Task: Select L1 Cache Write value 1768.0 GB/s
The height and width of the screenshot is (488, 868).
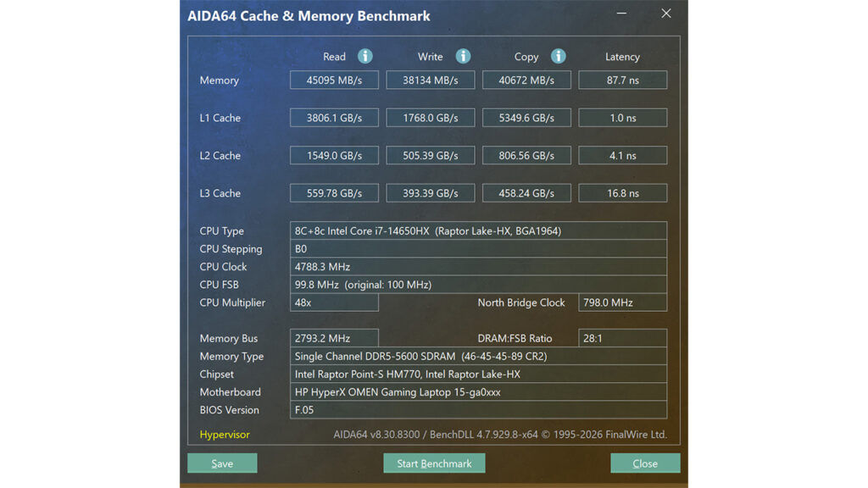Action: (430, 117)
